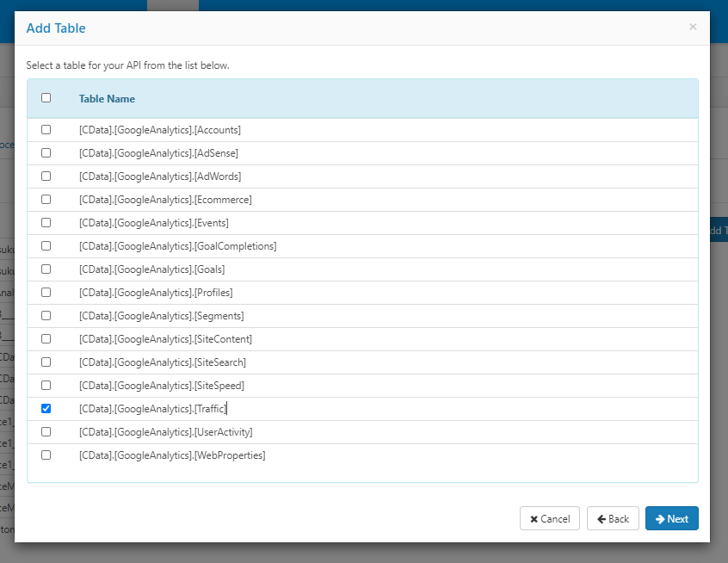Select [CData].[GoogleAnalytics].[Profiles] row text

point(156,293)
